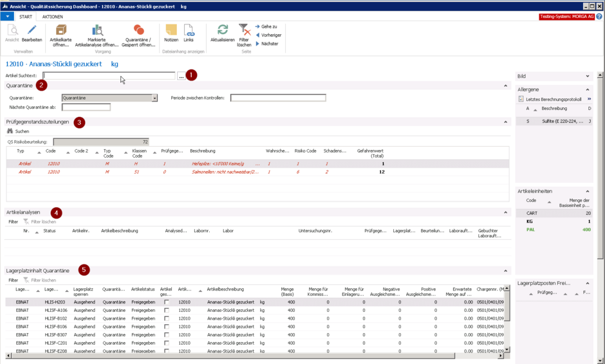
Task: Collapse the Allergene factbox
Action: coord(588,89)
